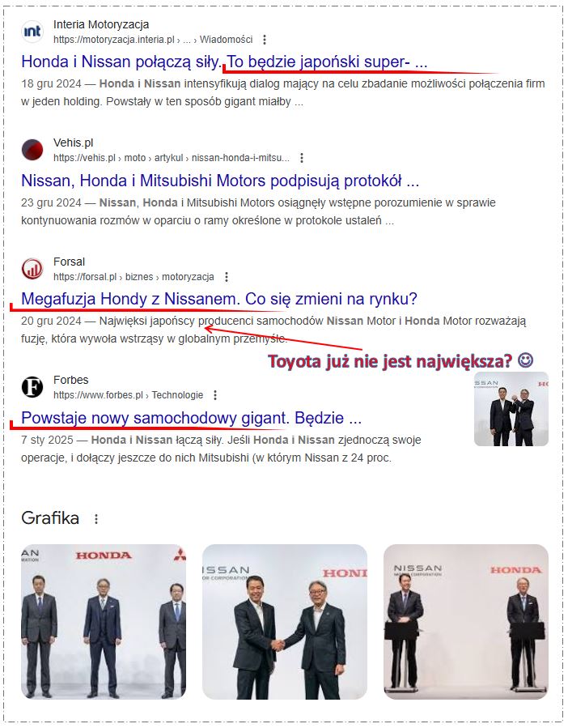This screenshot has width=568, height=728.
Task: Click the Forbes result thumbnail image
Action: 511,409
